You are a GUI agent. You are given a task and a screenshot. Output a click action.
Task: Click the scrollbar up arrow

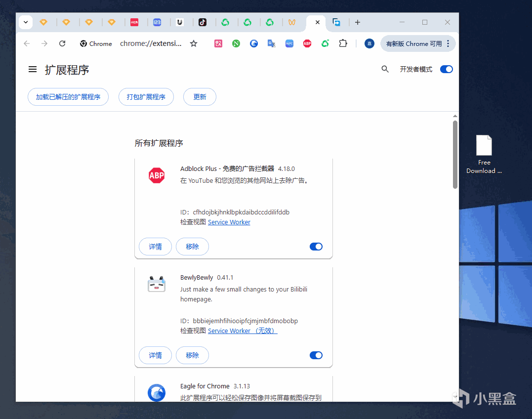[x=455, y=116]
